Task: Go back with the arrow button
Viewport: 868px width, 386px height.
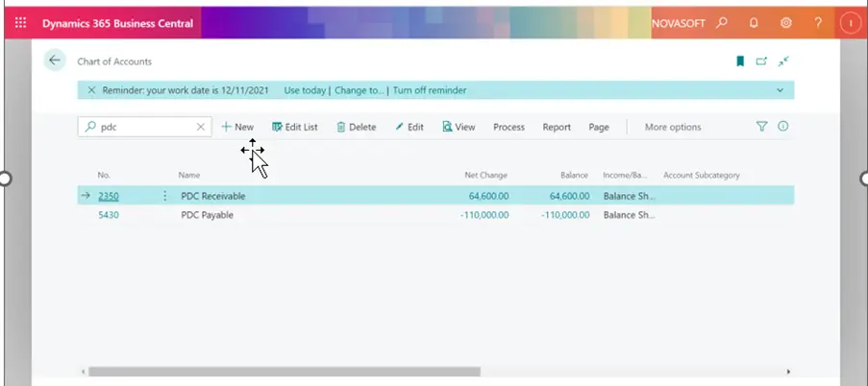Action: coord(54,60)
